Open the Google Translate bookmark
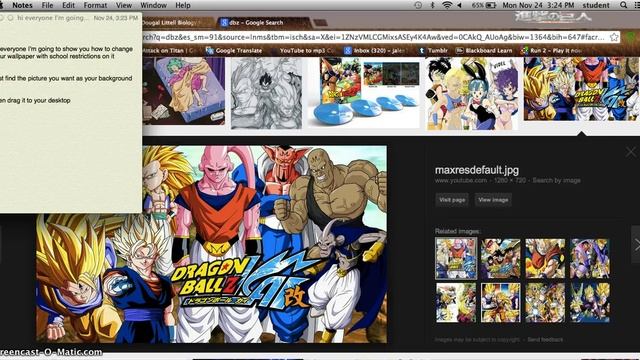Image resolution: width=640 pixels, height=360 pixels. point(234,51)
